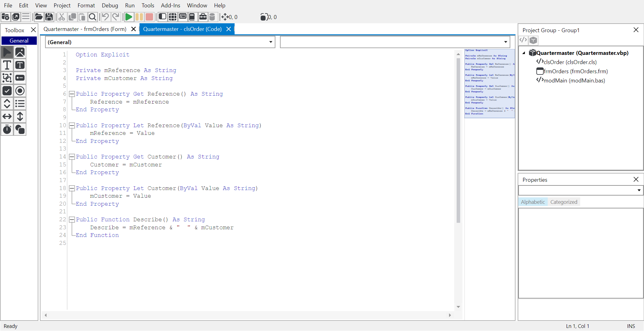Select the Timer tool in the Toolbox
Screen dimensions: 644x331
[7, 130]
